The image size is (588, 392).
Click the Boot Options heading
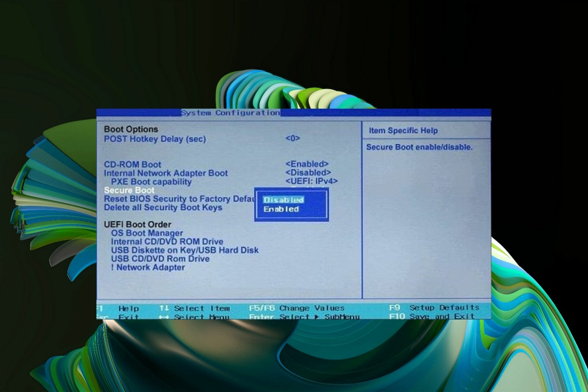(131, 129)
